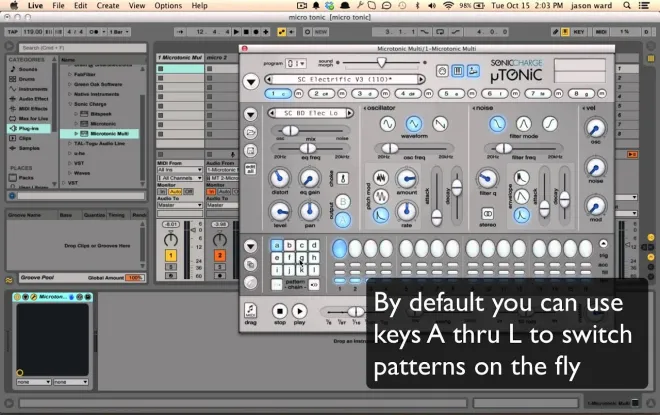Open Spotlight search in the menu bar

pyautogui.click(x=627, y=5)
